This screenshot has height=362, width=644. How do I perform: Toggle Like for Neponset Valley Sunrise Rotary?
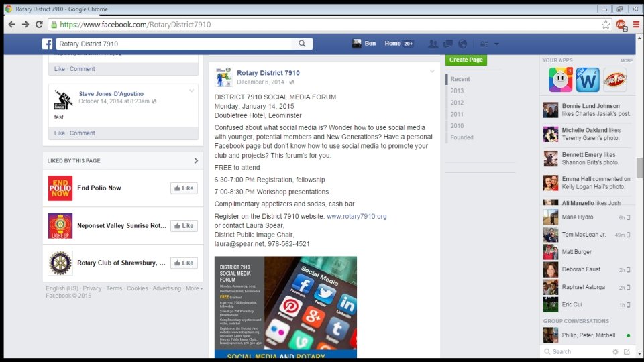(x=184, y=225)
